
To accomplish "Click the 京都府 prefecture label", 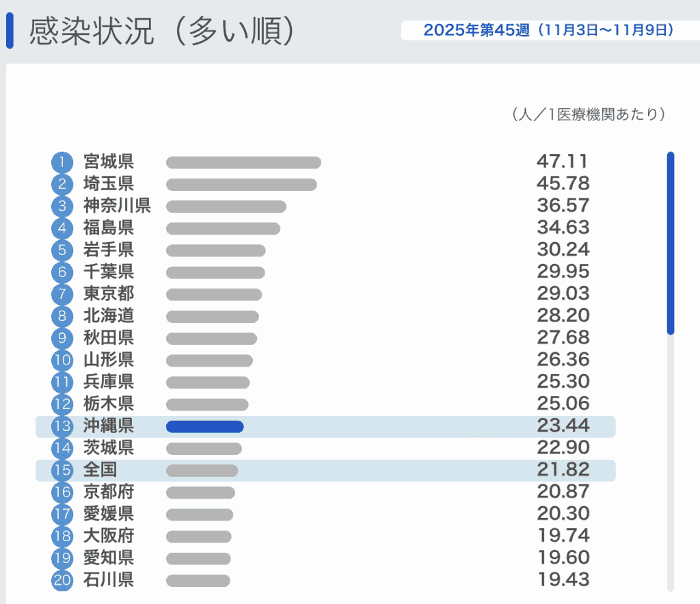I will pyautogui.click(x=109, y=492).
